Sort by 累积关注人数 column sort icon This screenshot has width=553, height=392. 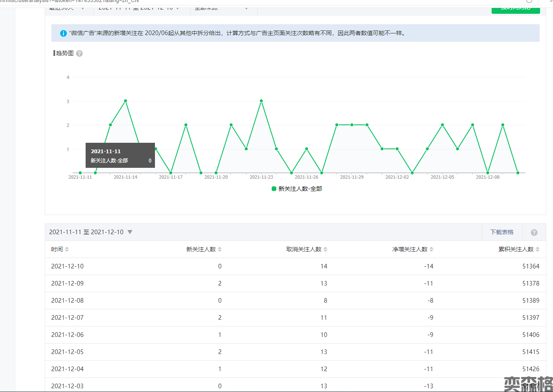point(538,249)
